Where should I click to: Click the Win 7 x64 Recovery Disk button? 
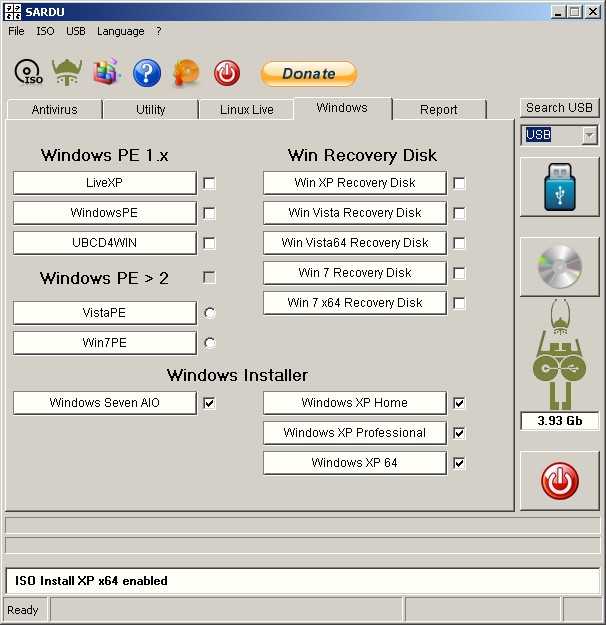point(354,303)
